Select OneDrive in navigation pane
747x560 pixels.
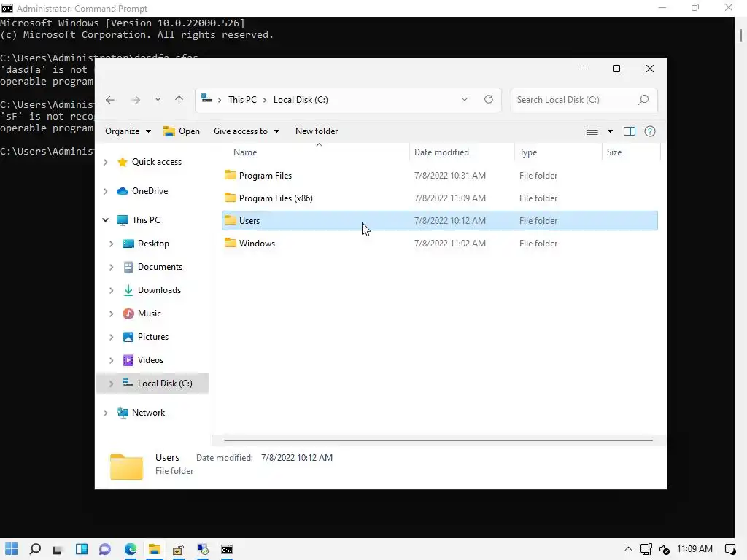pyautogui.click(x=150, y=191)
